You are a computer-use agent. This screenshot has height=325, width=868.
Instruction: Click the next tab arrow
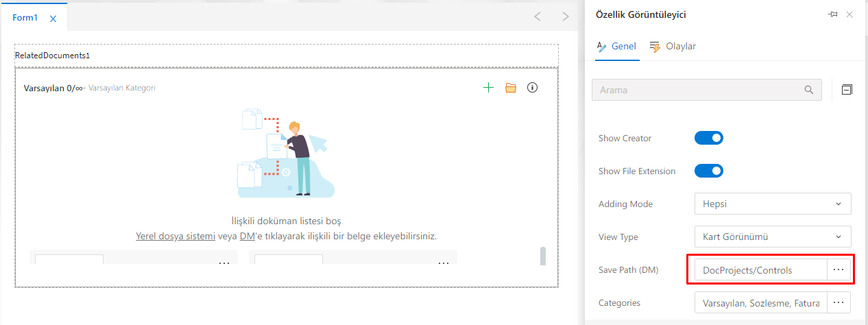[x=565, y=16]
